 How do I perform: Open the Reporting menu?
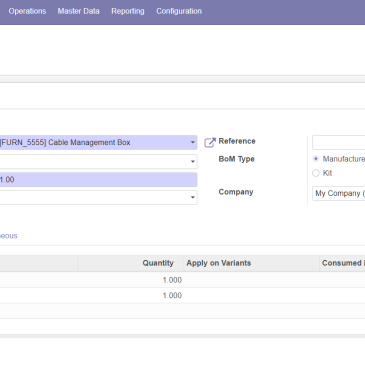click(x=128, y=11)
